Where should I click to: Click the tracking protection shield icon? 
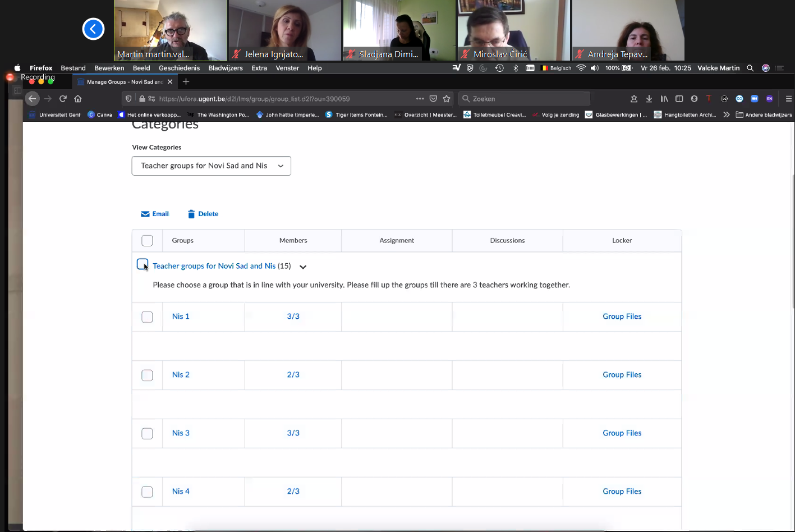129,99
